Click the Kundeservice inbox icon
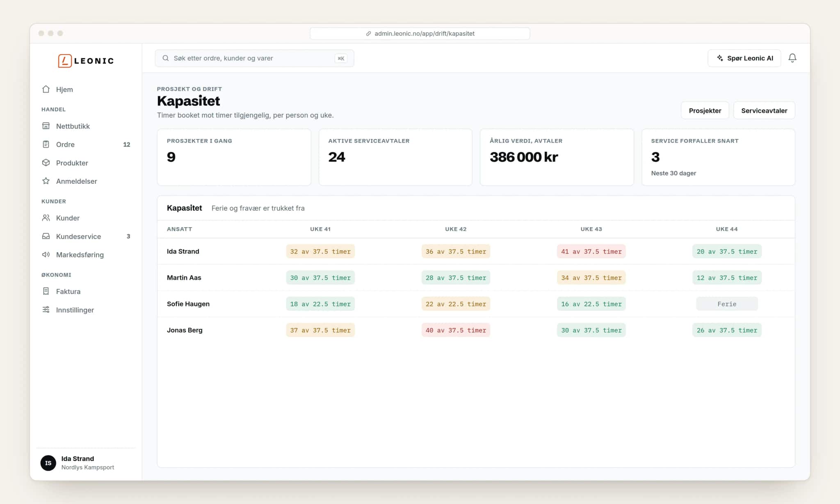The width and height of the screenshot is (840, 504). pyautogui.click(x=46, y=236)
